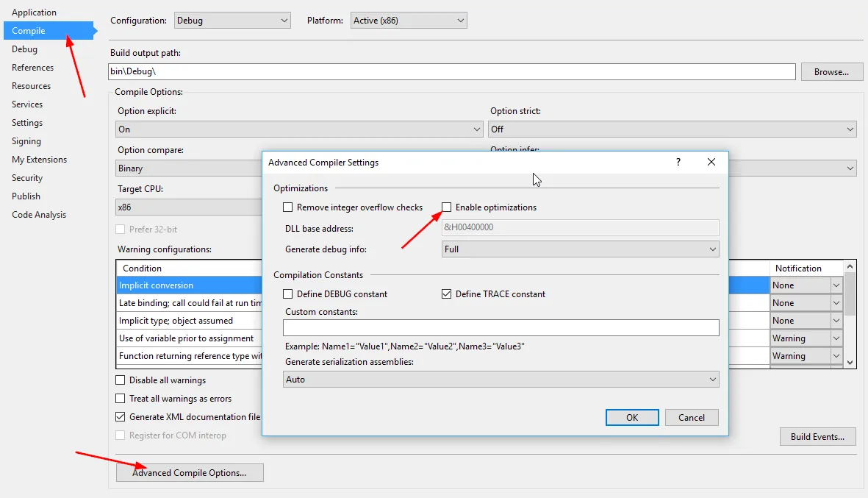This screenshot has width=868, height=498.
Task: Open the Resources tab
Action: pos(31,86)
